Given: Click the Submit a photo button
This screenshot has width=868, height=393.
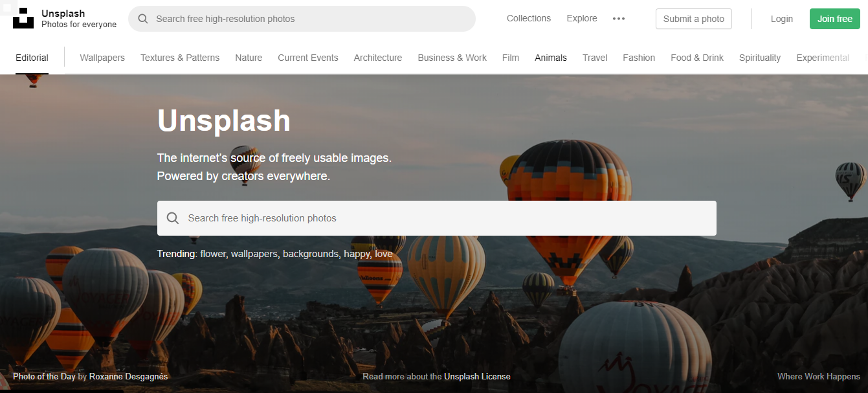Looking at the screenshot, I should click(694, 19).
